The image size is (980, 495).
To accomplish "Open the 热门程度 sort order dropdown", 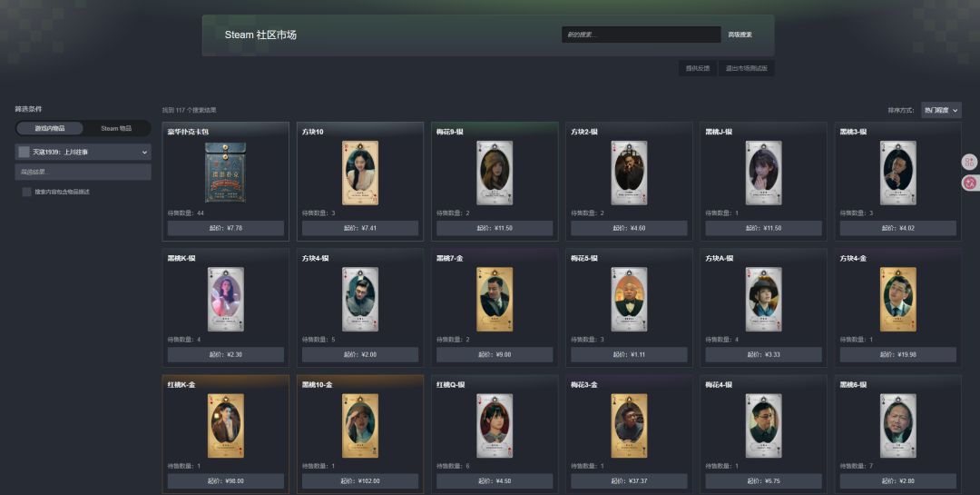I will (941, 110).
